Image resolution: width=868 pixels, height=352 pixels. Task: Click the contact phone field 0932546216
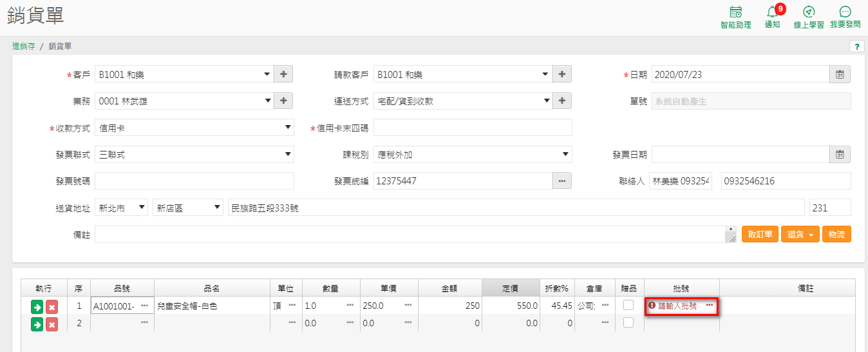786,181
